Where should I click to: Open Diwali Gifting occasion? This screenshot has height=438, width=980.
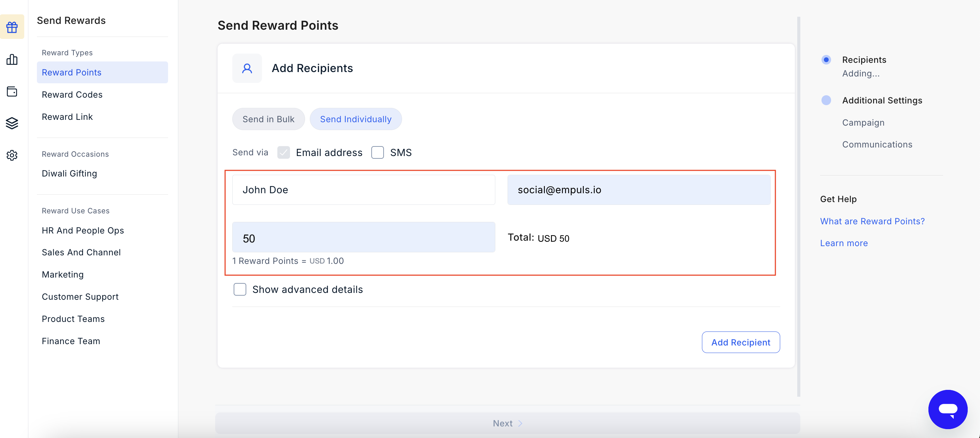[x=69, y=173]
